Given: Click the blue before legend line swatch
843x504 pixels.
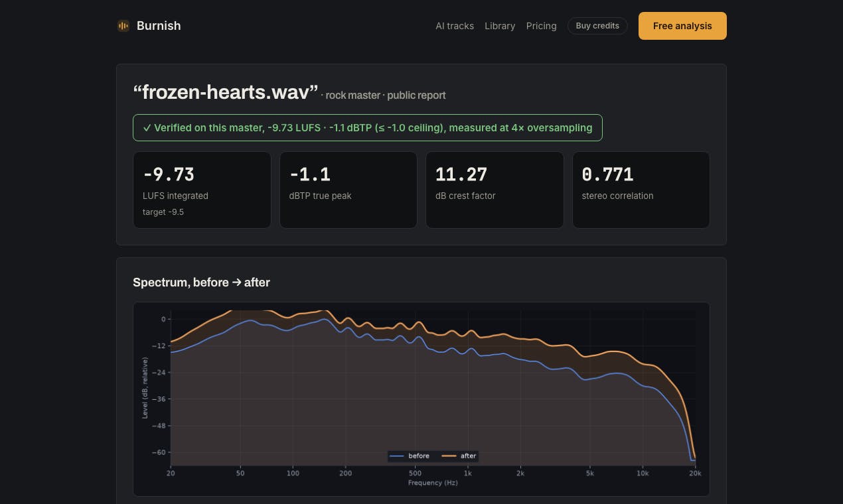Looking at the screenshot, I should [x=397, y=456].
